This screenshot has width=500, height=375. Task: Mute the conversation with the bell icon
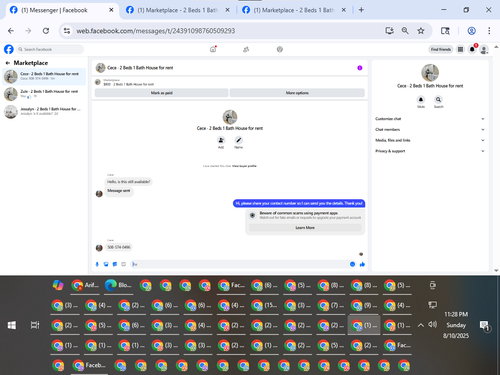tap(421, 100)
